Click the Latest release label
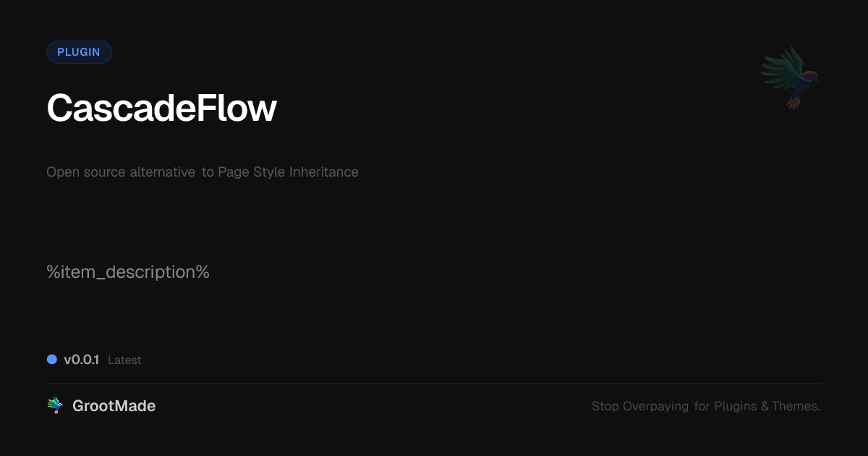Viewport: 868px width, 456px height. coord(124,360)
